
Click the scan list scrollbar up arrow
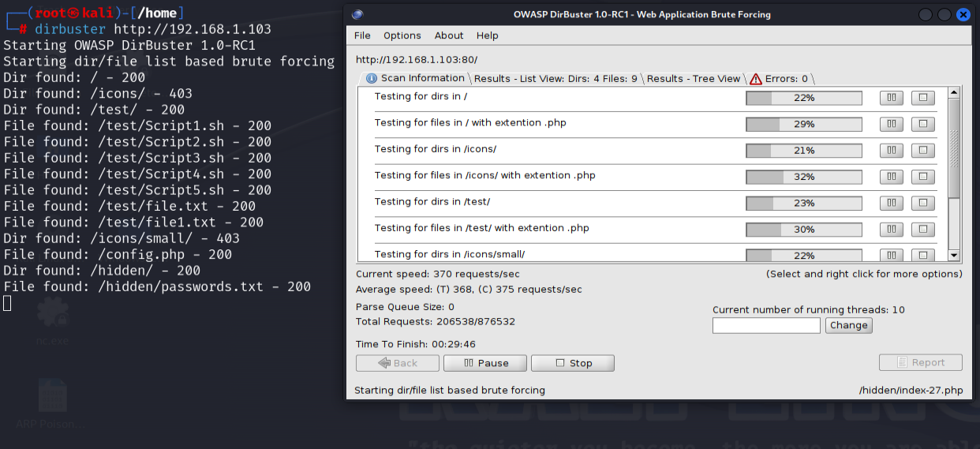coord(954,92)
